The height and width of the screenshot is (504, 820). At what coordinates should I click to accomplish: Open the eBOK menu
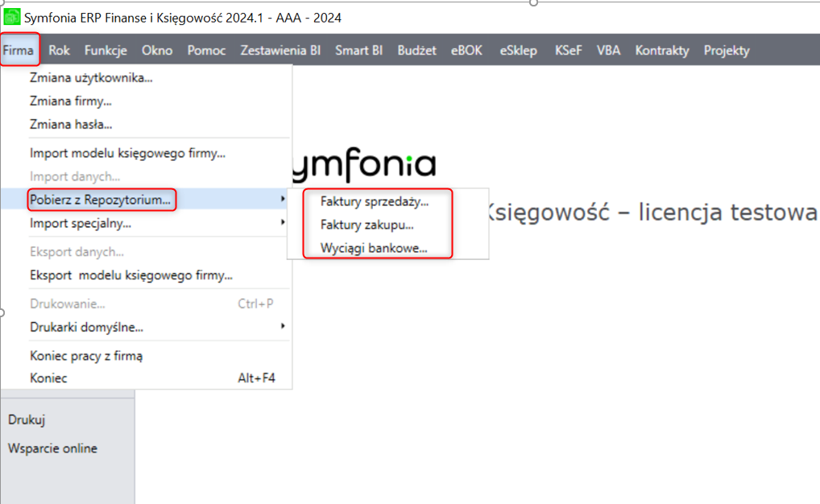pyautogui.click(x=466, y=50)
